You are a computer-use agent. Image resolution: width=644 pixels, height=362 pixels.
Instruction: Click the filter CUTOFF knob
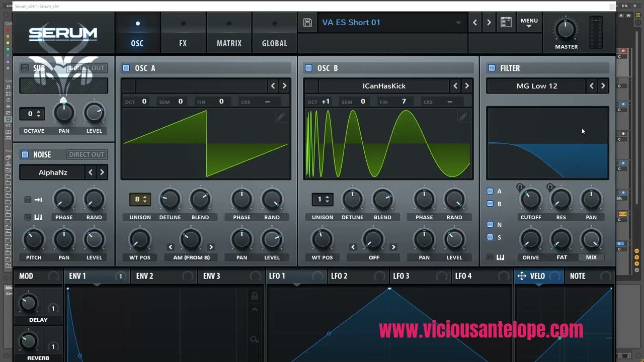click(530, 200)
